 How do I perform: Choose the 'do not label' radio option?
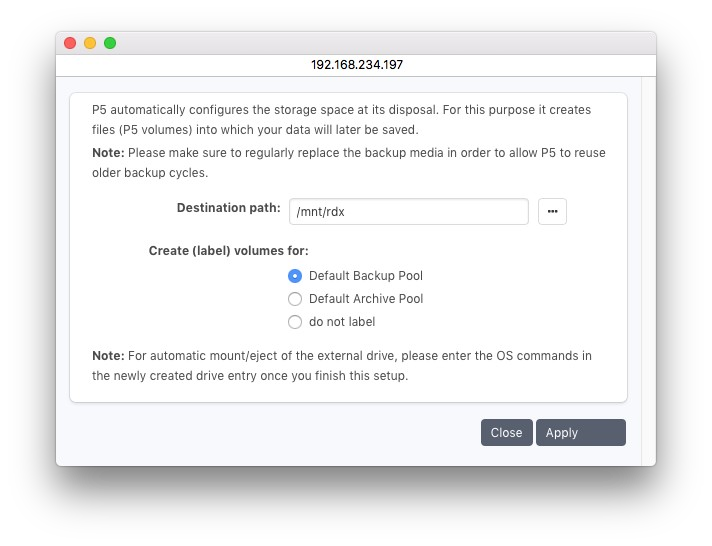tap(295, 322)
